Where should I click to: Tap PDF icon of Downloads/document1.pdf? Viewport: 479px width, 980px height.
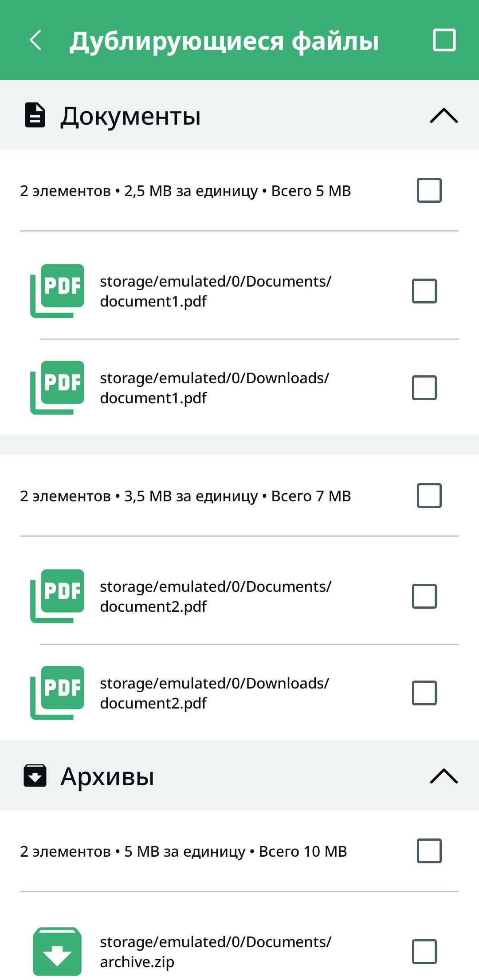point(57,388)
